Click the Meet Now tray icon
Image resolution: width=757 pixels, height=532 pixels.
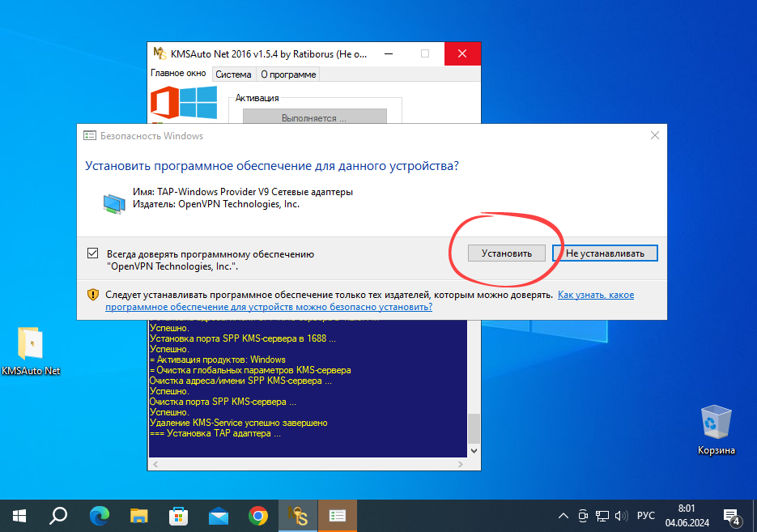point(583,516)
